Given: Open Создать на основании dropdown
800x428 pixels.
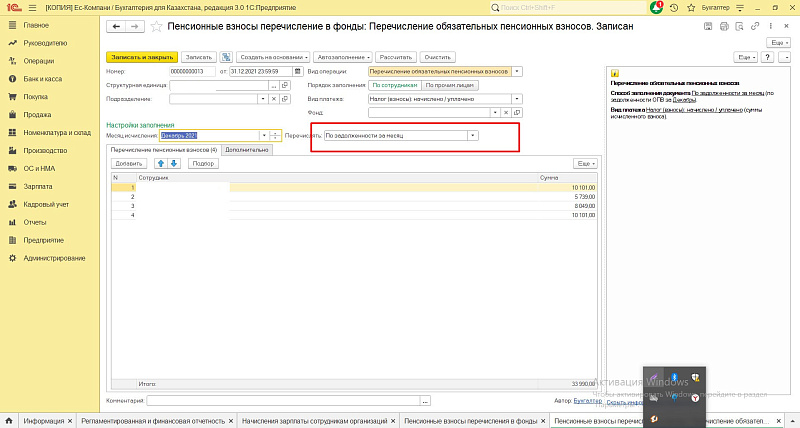Looking at the screenshot, I should pyautogui.click(x=274, y=57).
